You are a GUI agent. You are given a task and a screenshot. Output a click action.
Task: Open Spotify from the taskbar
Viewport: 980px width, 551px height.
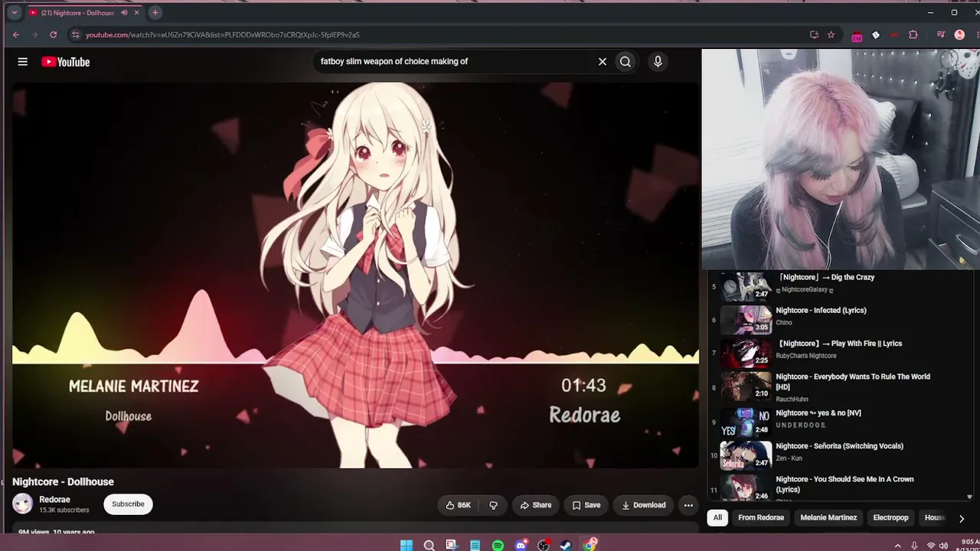(x=498, y=545)
